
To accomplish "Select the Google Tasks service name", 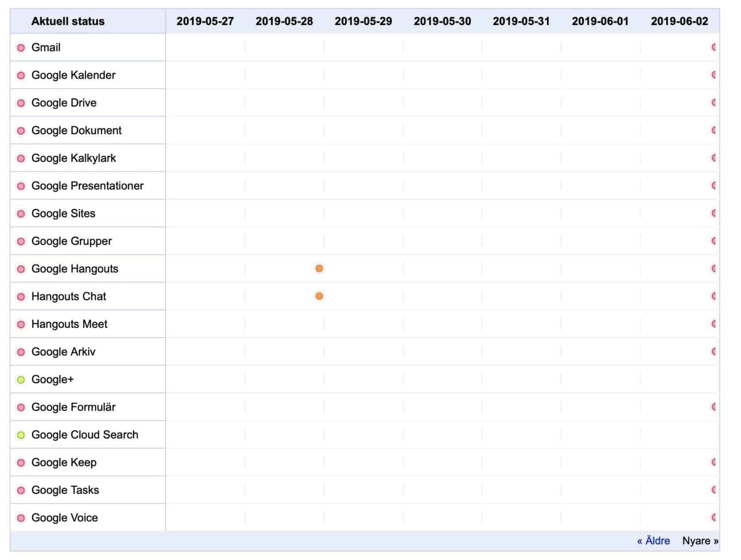I will click(65, 490).
